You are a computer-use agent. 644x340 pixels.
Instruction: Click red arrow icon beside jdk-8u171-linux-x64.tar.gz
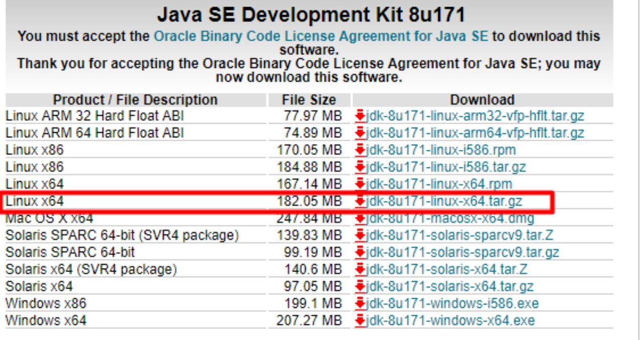pyautogui.click(x=360, y=202)
